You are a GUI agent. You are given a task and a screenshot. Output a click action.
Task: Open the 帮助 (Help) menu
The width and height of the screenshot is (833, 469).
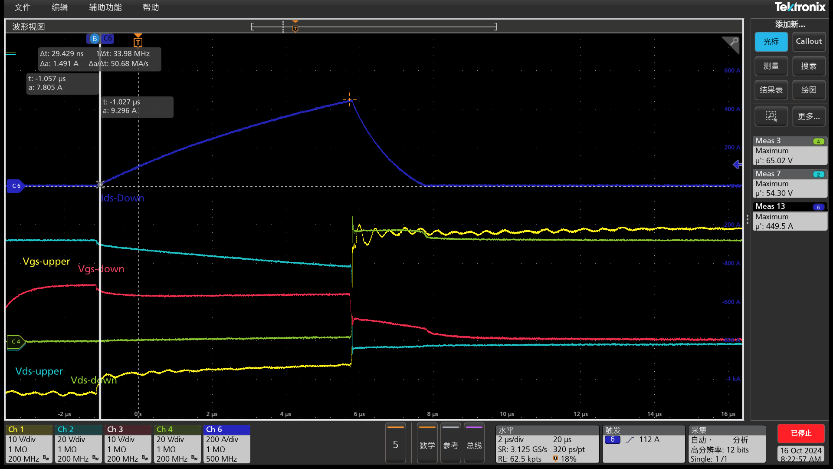(x=151, y=7)
